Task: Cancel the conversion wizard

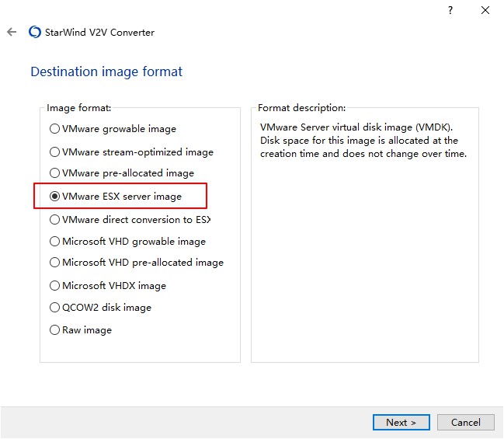Action: coord(465,422)
